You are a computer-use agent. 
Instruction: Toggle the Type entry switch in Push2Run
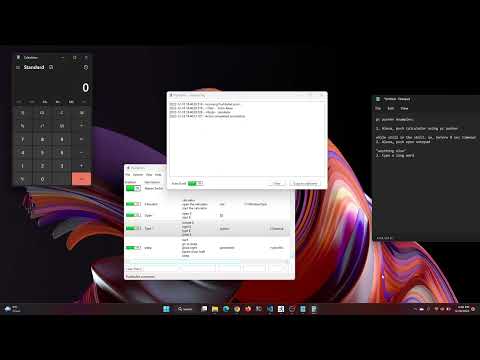133,228
